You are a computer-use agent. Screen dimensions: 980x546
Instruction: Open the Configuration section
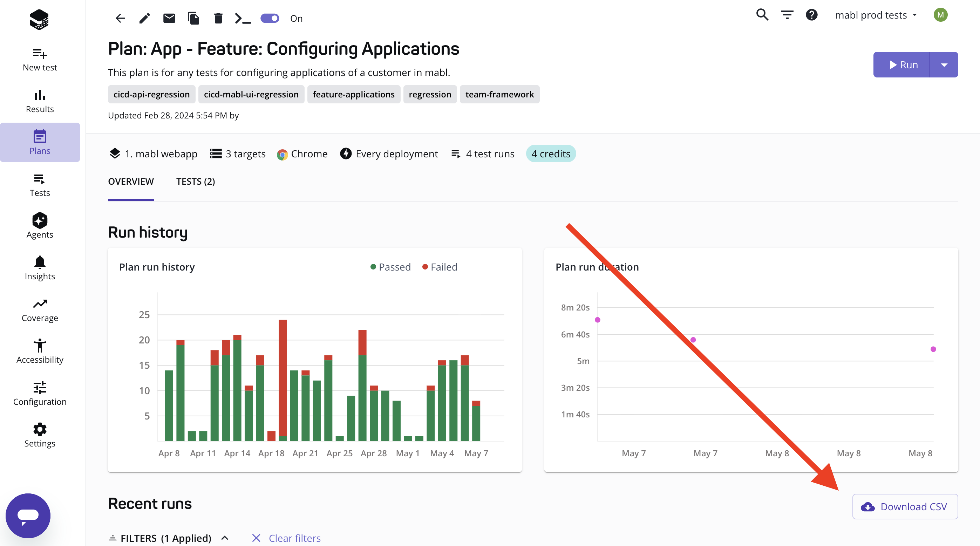pos(40,394)
